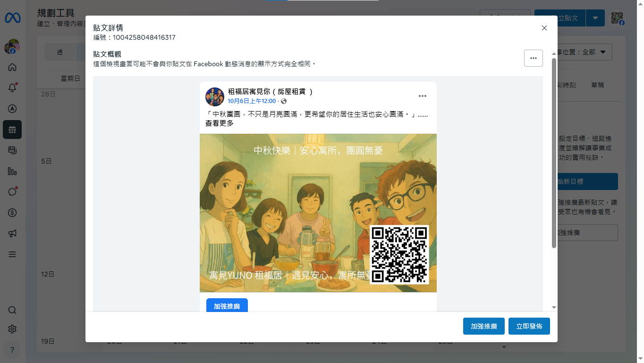Click the Search magnifier icon
Viewport: 644px width, 363px height.
tap(12, 310)
